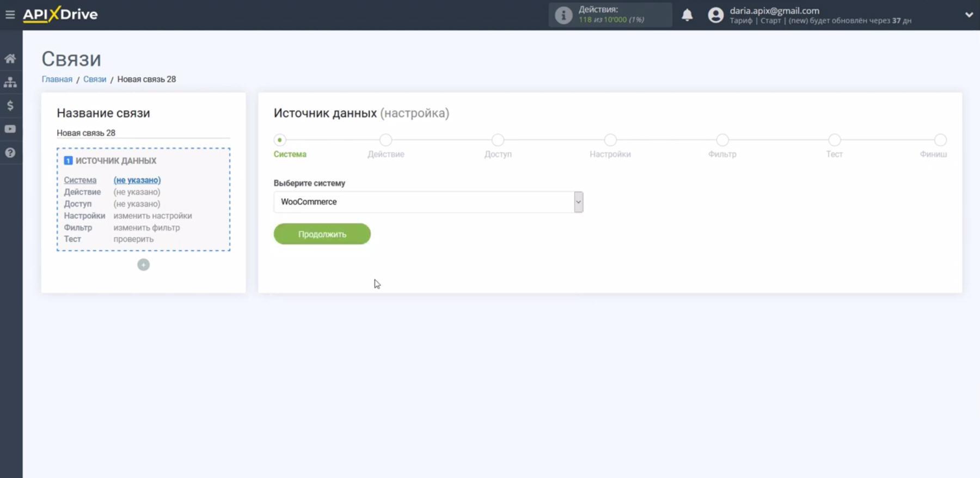Image resolution: width=980 pixels, height=478 pixels.
Task: Select the Тест step circle
Action: coord(835,140)
